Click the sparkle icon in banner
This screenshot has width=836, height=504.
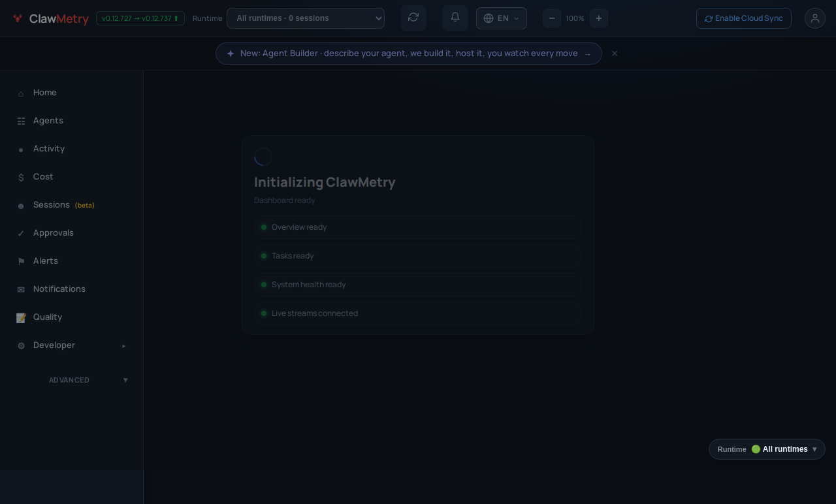point(231,54)
